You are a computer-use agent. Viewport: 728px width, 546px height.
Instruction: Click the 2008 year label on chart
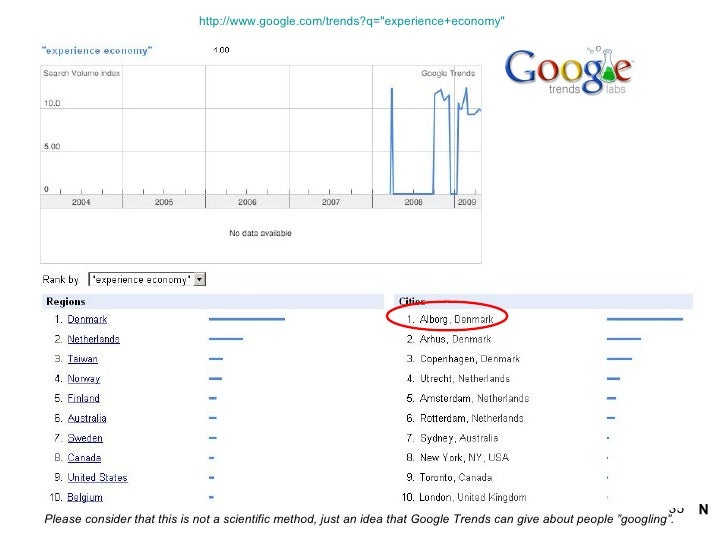(413, 202)
